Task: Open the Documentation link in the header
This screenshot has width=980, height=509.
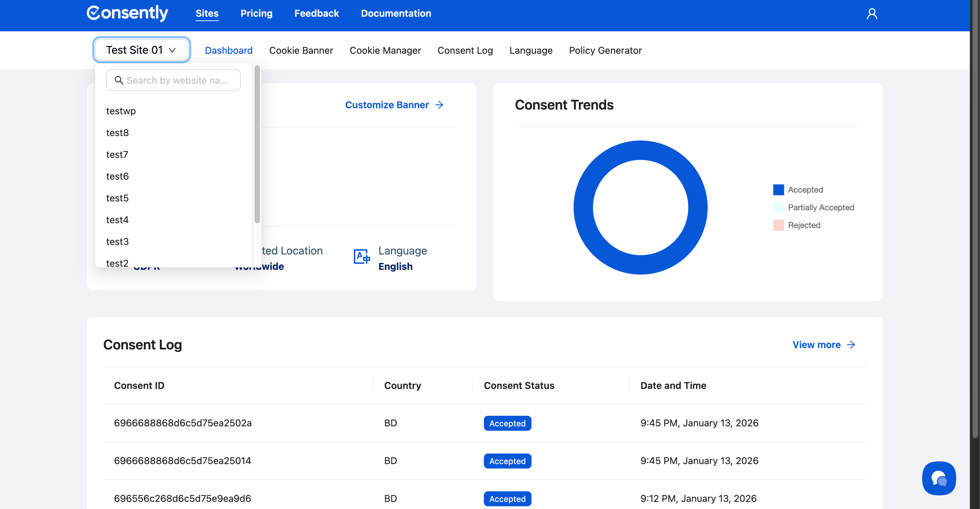Action: (x=396, y=13)
